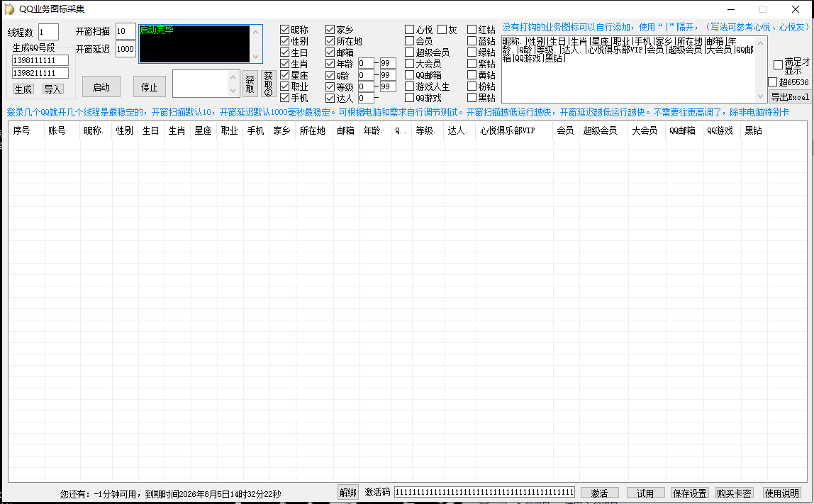This screenshot has width=814, height=504.
Task: Click the 解绑 unbind button
Action: [348, 493]
